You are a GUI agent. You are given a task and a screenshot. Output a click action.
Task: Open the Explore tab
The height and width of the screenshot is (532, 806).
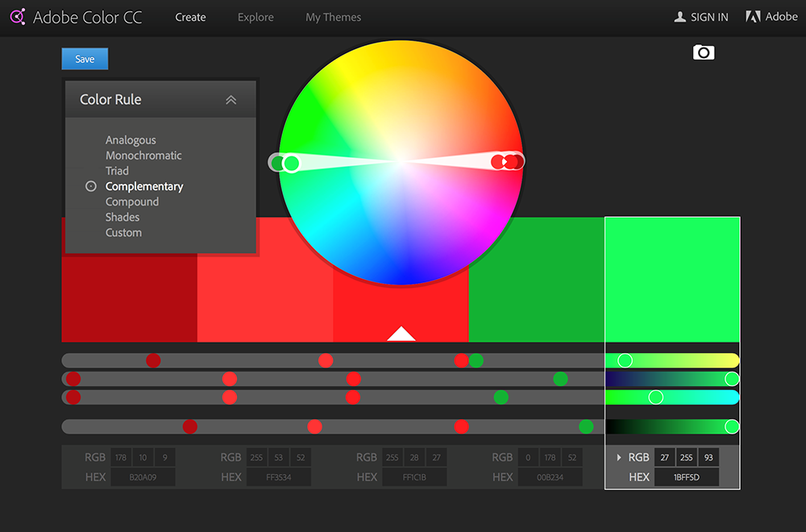point(255,17)
